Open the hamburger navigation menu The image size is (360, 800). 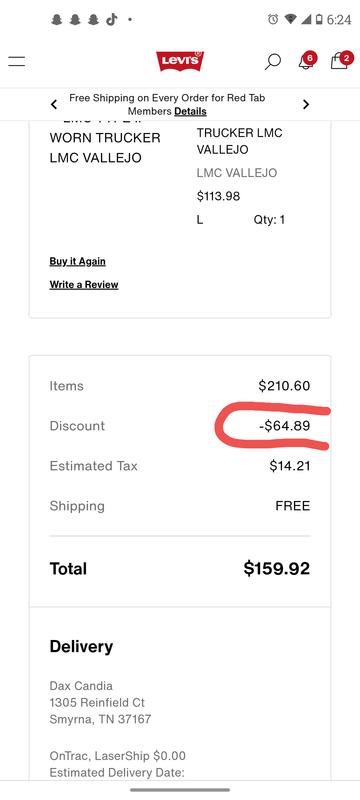click(x=16, y=61)
